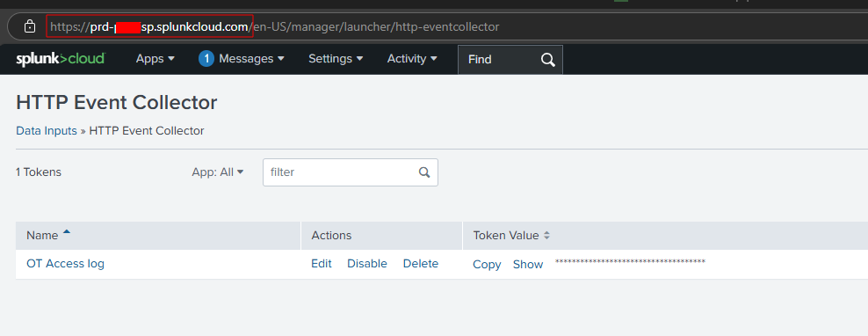Image resolution: width=868 pixels, height=336 pixels.
Task: Expand the App: All filter dropdown
Action: click(x=218, y=172)
